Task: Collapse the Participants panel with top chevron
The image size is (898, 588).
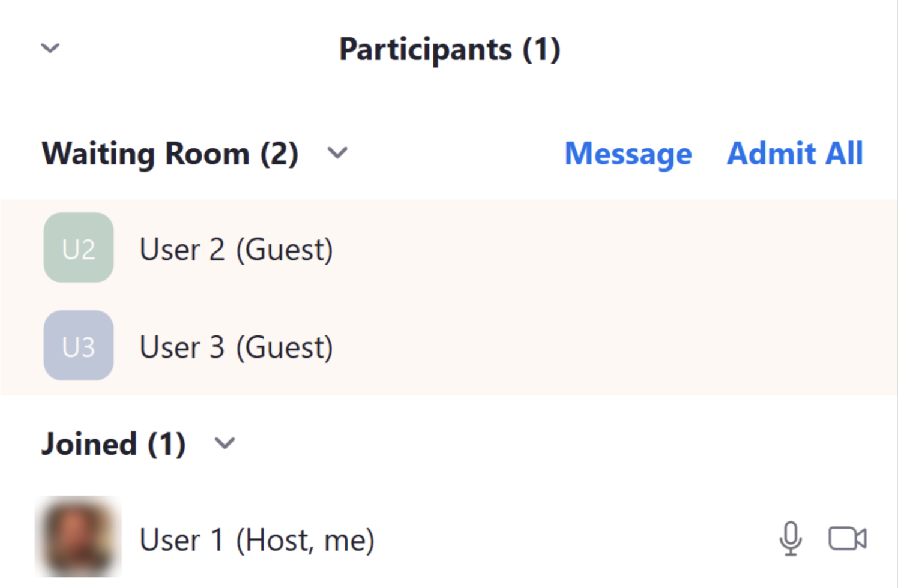Action: point(50,48)
